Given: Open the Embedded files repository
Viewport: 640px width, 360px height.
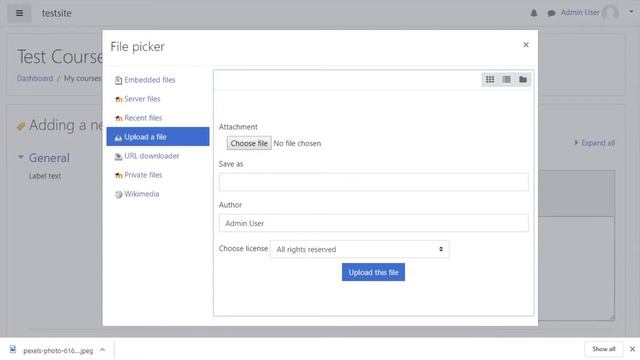Looking at the screenshot, I should 149,80.
